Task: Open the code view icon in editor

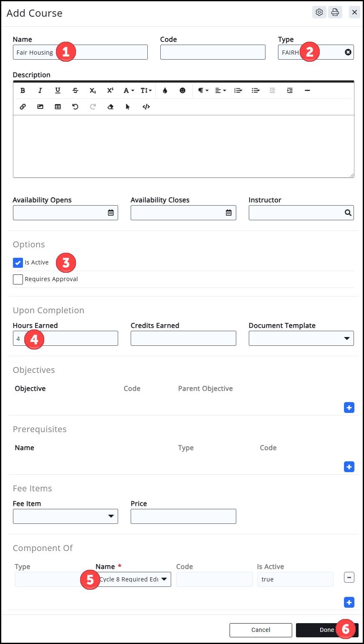Action: (x=146, y=107)
